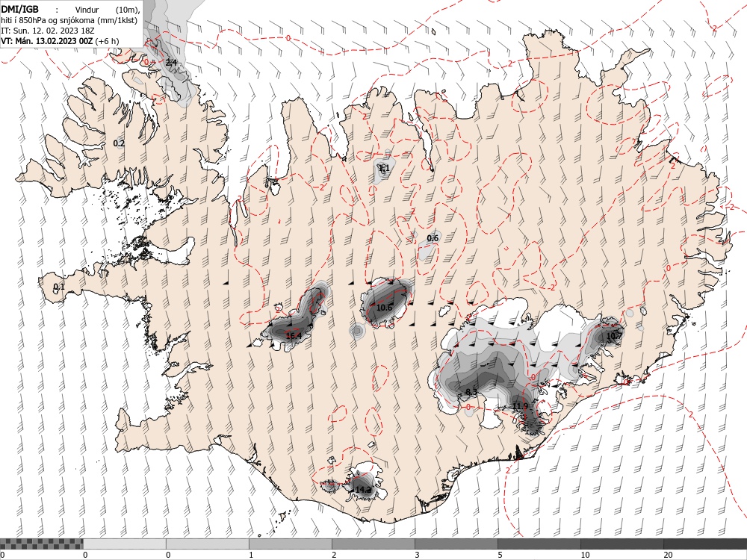The height and width of the screenshot is (560, 747).
Task: Click the 1.1 snowfall value label
Action: [384, 167]
